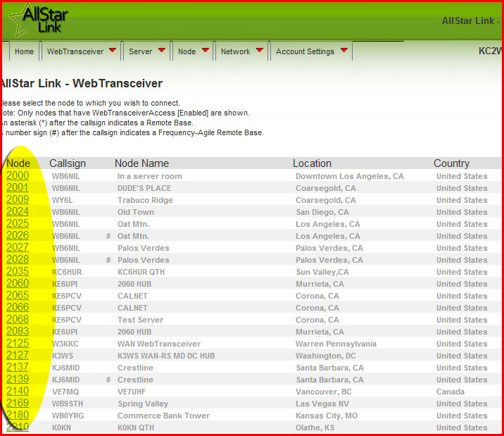Open the Network menu

235,51
